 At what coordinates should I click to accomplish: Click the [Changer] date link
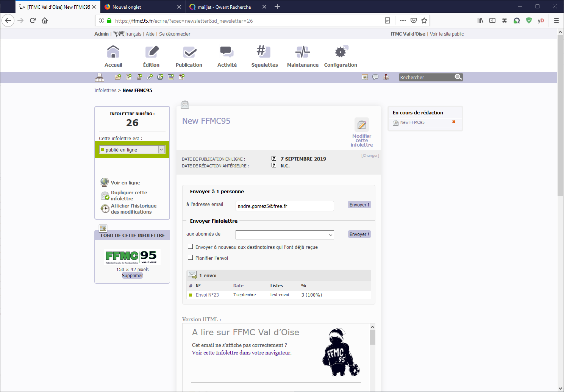click(x=370, y=155)
